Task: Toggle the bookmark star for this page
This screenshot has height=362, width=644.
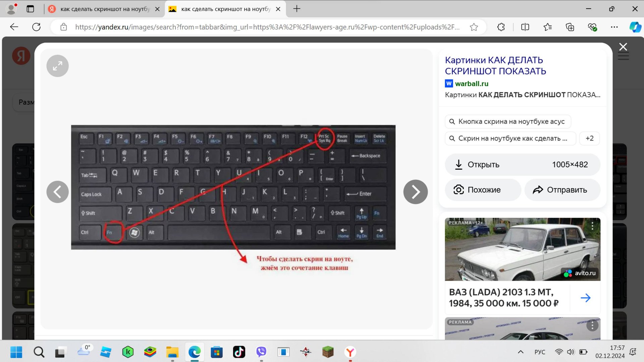Action: [x=474, y=27]
